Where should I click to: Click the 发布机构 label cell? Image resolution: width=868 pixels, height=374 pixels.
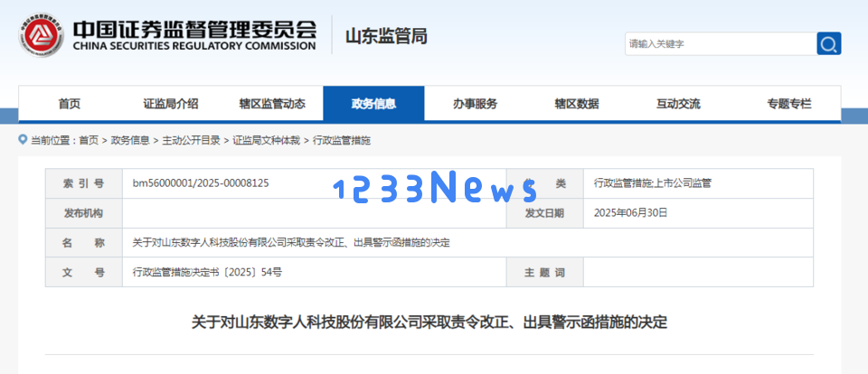(83, 213)
